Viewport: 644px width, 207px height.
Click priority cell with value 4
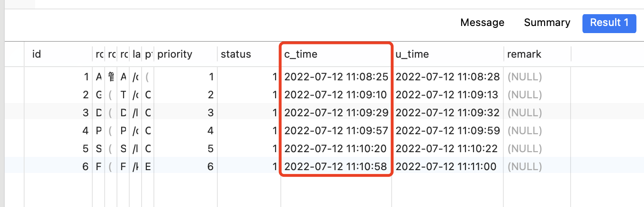pyautogui.click(x=210, y=131)
